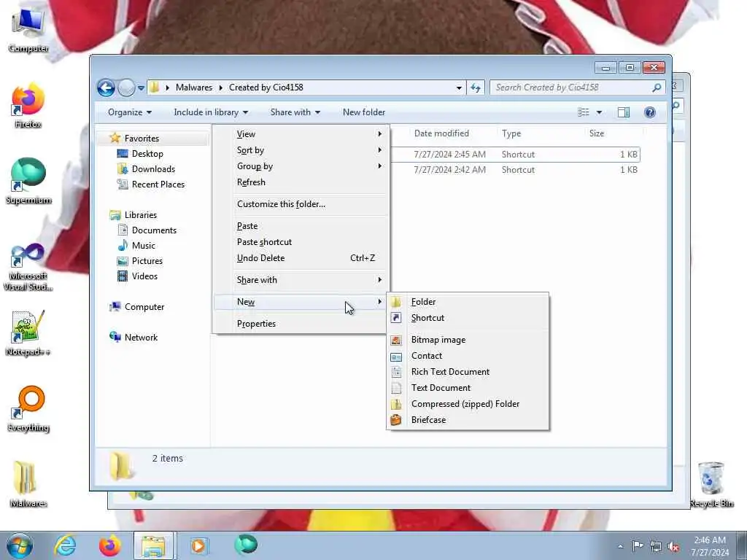This screenshot has height=560, width=747.
Task: Show hidden tray icons arrow
Action: pos(620,546)
